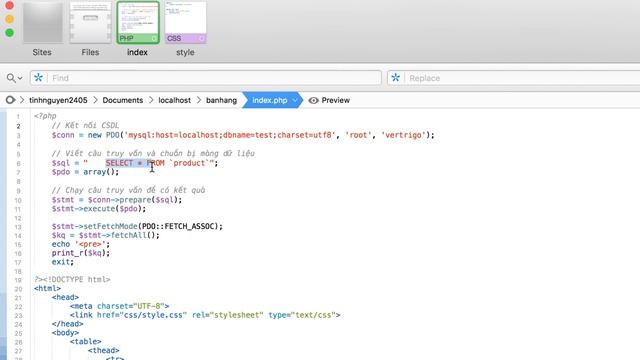The height and width of the screenshot is (360, 640).
Task: Click the 'vertrigo' password string
Action: (404, 135)
